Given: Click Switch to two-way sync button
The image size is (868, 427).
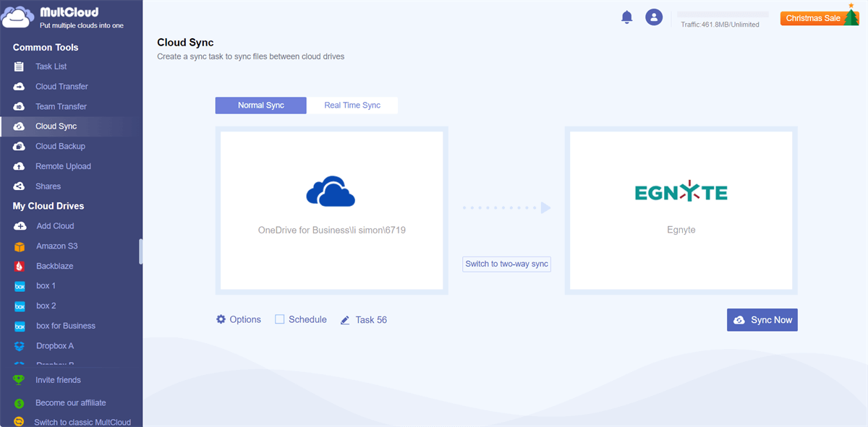Looking at the screenshot, I should pos(507,264).
